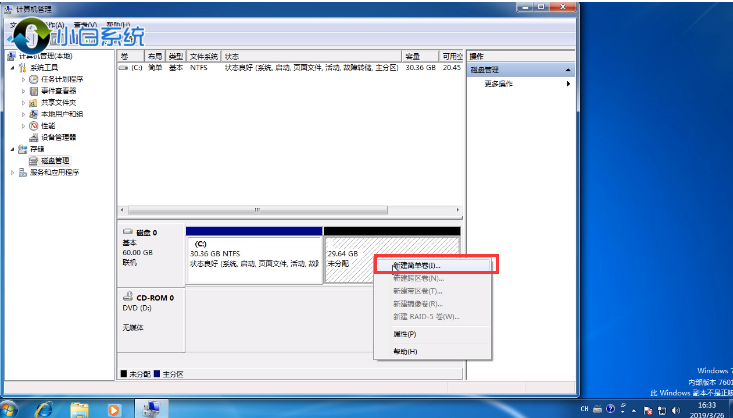The image size is (733, 418).
Task: Select Performance (性能) node
Action: click(47, 126)
